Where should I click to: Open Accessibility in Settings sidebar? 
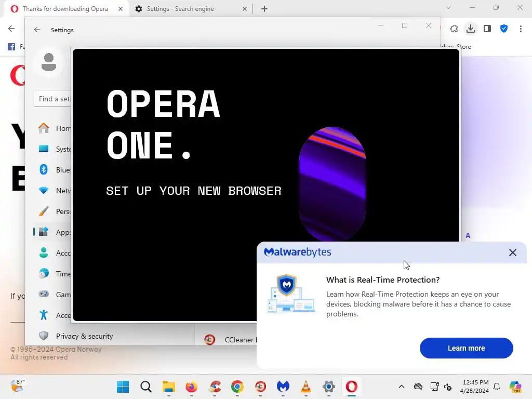point(52,315)
